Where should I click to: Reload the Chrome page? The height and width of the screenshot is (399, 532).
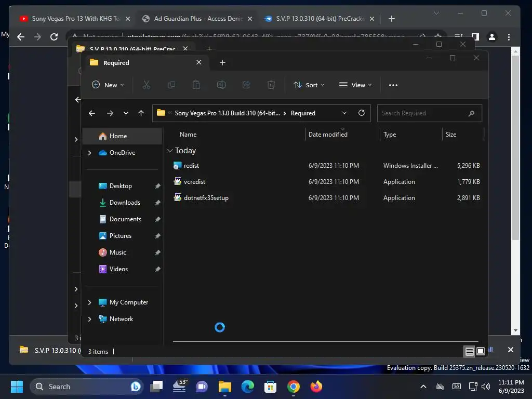[x=54, y=37]
